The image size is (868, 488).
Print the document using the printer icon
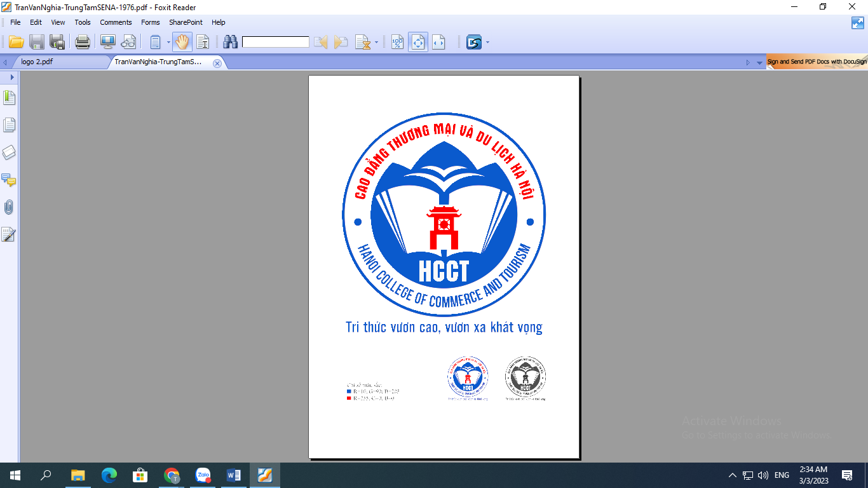coord(83,43)
